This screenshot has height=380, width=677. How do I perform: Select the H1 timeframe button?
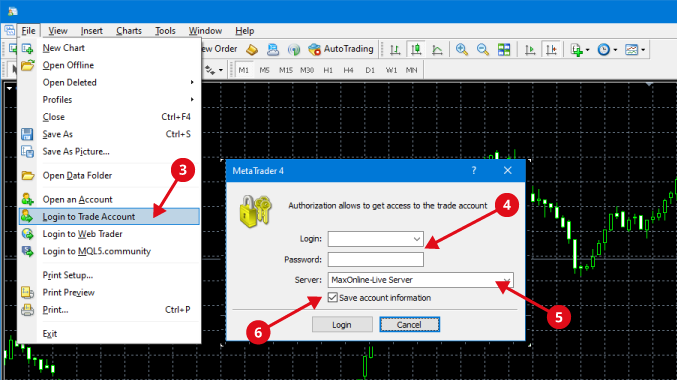coord(328,70)
